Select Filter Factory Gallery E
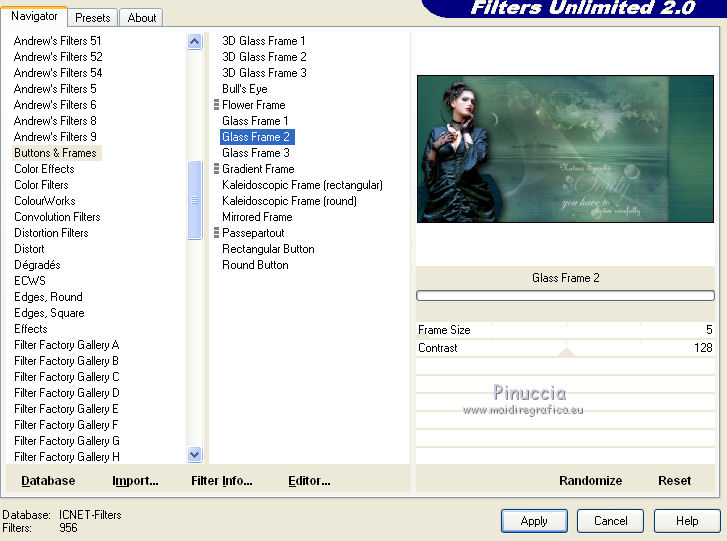The image size is (727, 541). tap(66, 409)
